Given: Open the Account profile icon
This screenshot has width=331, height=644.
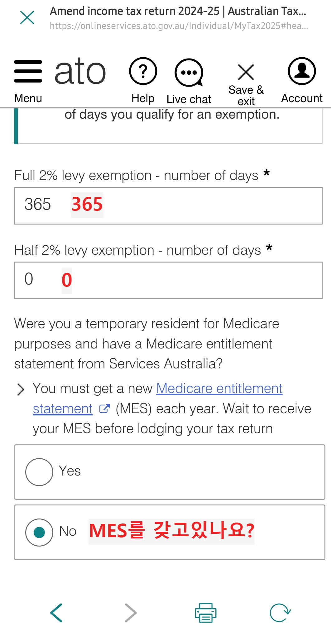Looking at the screenshot, I should 302,71.
